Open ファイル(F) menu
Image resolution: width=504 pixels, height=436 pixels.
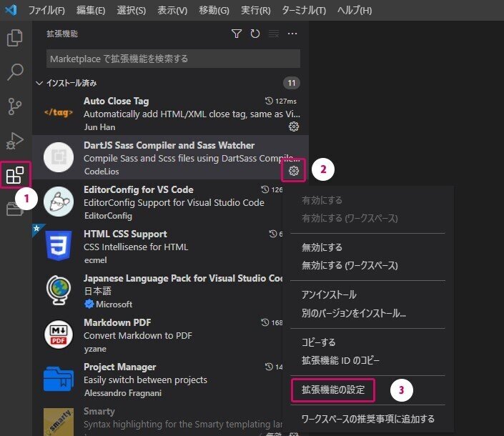(x=46, y=10)
